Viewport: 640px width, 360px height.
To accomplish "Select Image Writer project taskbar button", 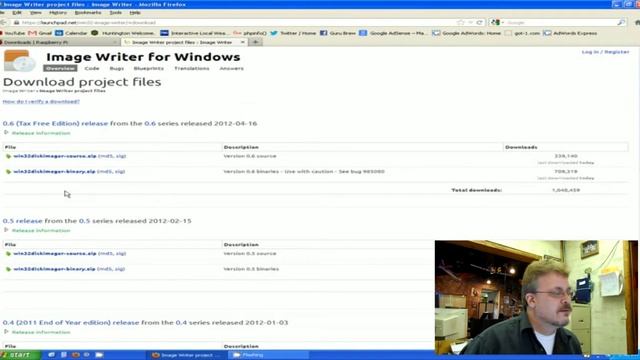I will click(x=186, y=355).
